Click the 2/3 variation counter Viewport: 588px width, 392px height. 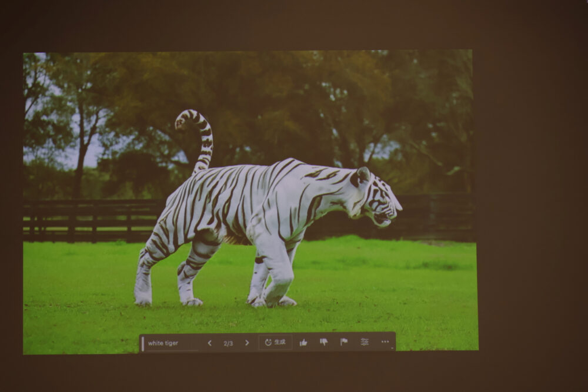228,343
